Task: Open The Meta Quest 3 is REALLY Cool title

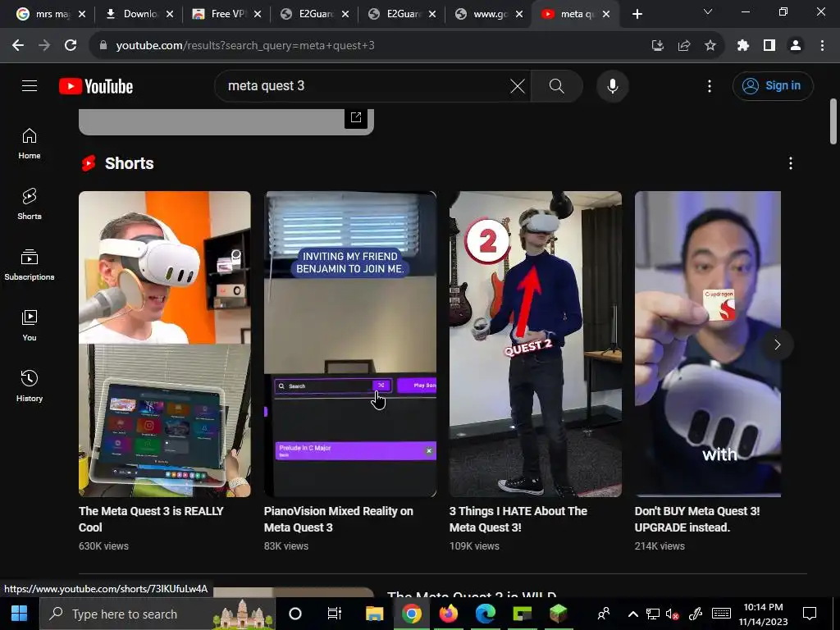Action: click(151, 519)
